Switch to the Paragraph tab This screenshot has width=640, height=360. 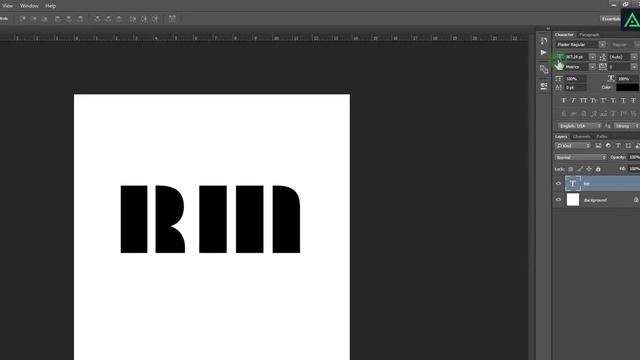[589, 35]
